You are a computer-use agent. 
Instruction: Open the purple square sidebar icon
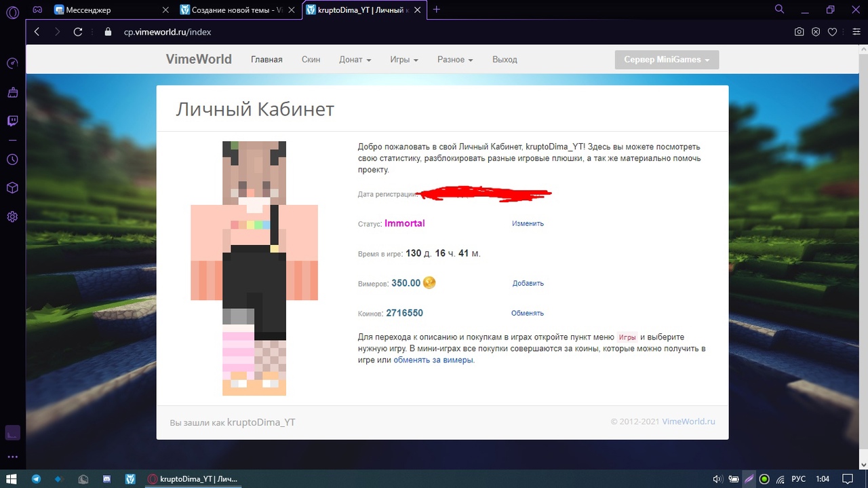[12, 432]
